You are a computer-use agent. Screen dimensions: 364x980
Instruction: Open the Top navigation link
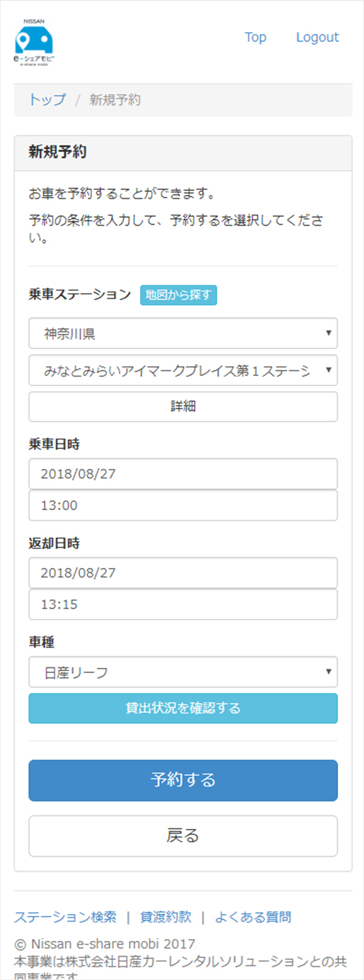pyautogui.click(x=256, y=37)
